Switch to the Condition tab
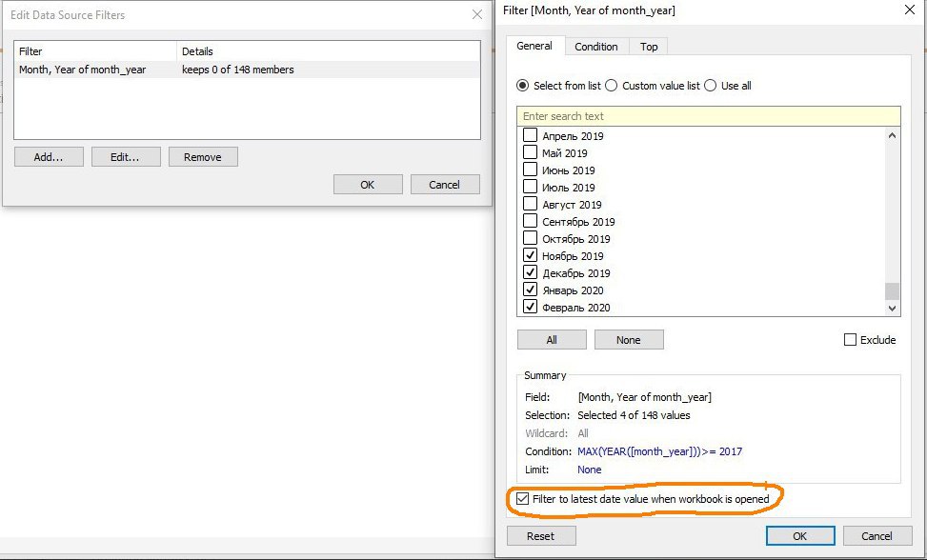Viewport: 927px width, 560px height. (x=596, y=47)
